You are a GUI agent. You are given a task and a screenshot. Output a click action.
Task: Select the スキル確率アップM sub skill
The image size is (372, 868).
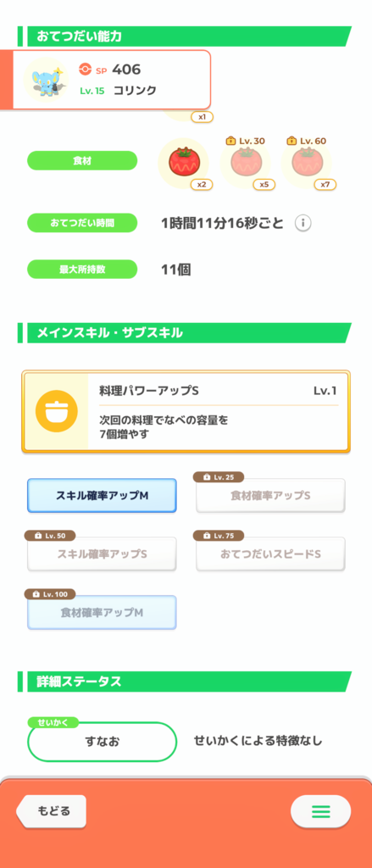click(x=102, y=495)
